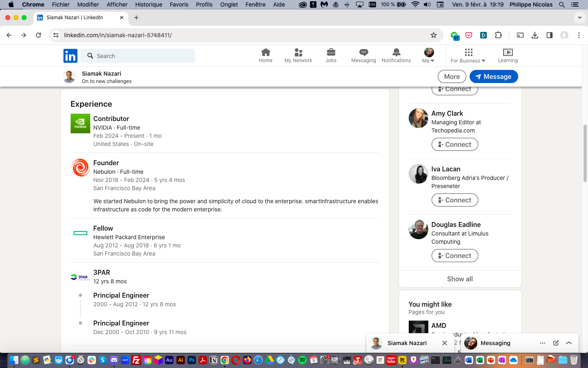The width and height of the screenshot is (588, 368).
Task: Connect with Iva Lacan
Action: coord(454,200)
